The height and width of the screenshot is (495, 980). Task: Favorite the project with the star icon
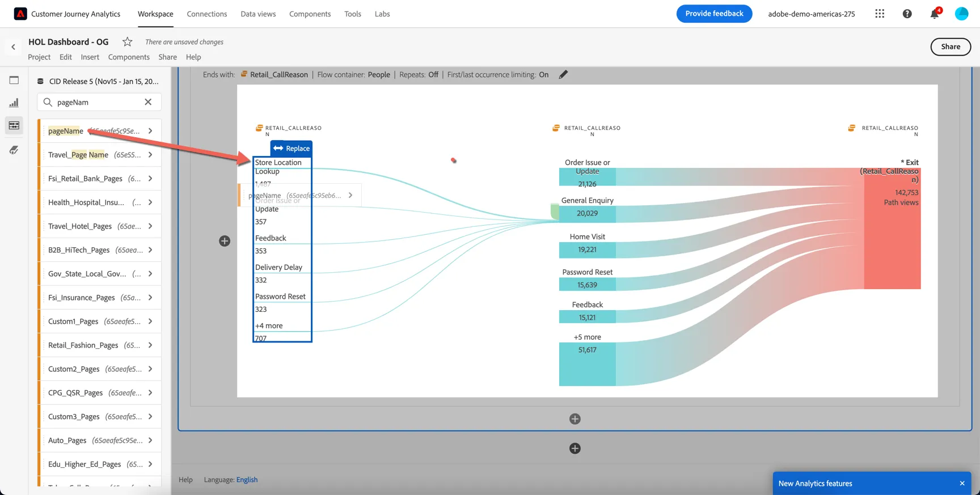128,41
